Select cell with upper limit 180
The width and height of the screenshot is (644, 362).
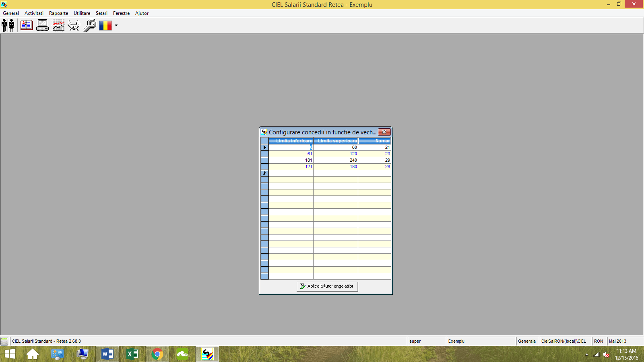[x=336, y=167]
